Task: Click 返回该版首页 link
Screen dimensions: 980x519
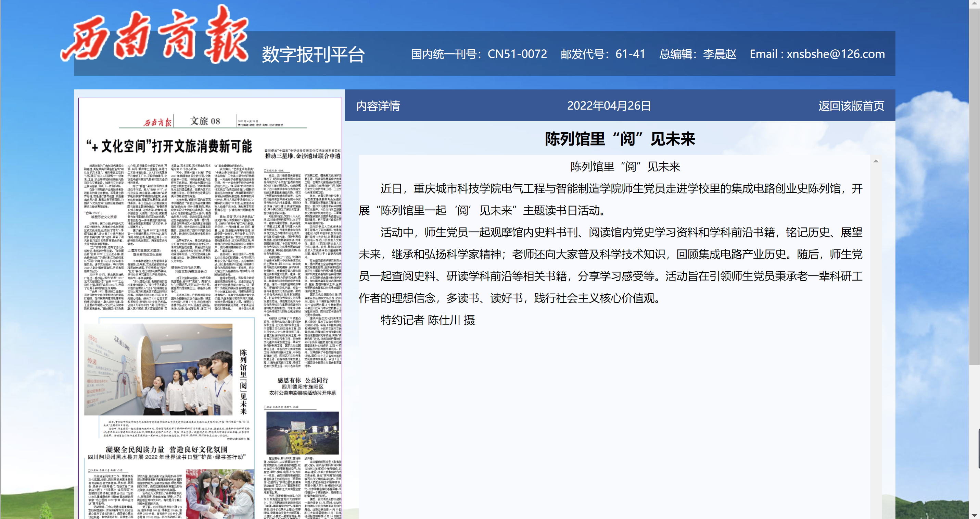Action: [x=851, y=106]
